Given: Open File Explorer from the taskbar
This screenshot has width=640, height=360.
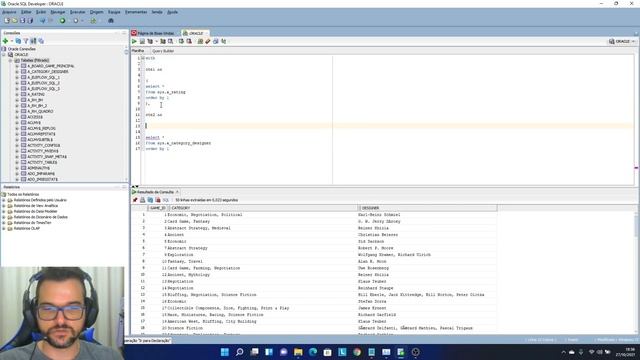Looking at the screenshot, I should tap(298, 352).
